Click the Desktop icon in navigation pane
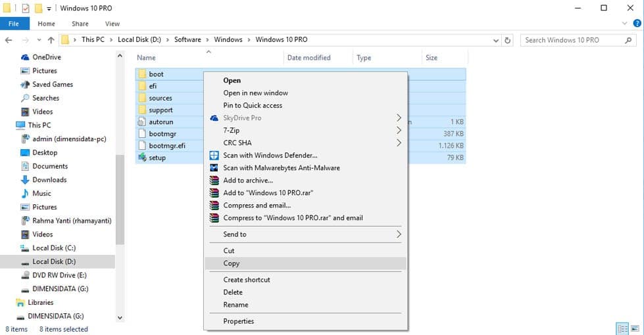The width and height of the screenshot is (644, 335). (25, 152)
